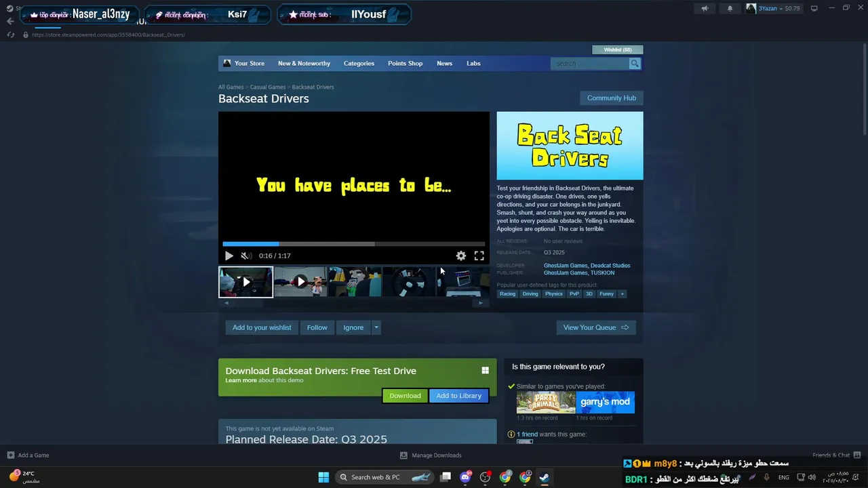This screenshot has height=488, width=868.
Task: Open TUSKION publisher link
Action: [602, 273]
